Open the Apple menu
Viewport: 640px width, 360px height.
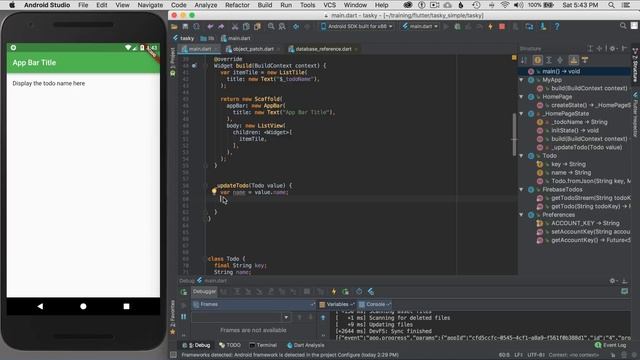coord(12,5)
